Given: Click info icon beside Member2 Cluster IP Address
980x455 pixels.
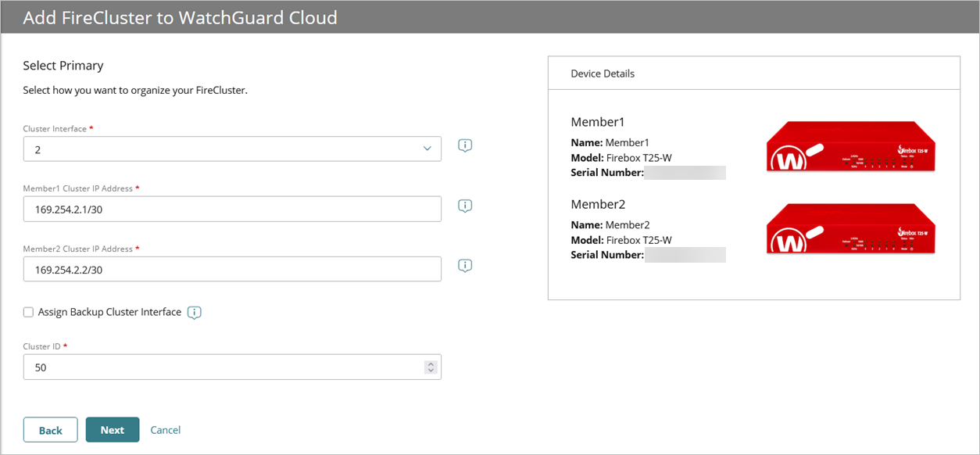Looking at the screenshot, I should tap(464, 266).
